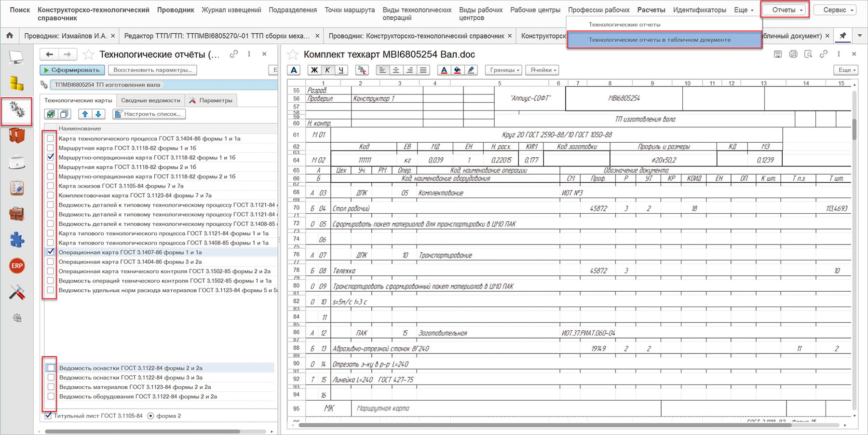The width and height of the screenshot is (868, 435).
Task: Open print preview for the document
Action: pyautogui.click(x=808, y=54)
